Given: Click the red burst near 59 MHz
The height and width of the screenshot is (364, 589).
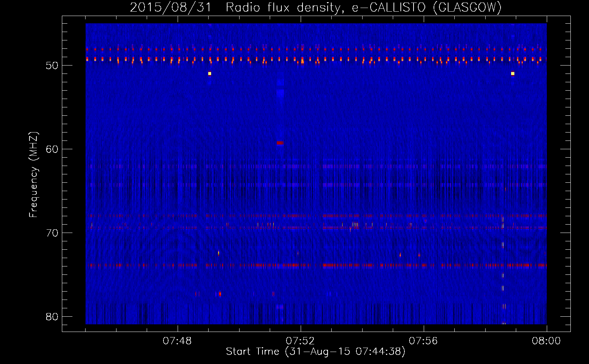Looking at the screenshot, I should click(x=280, y=143).
